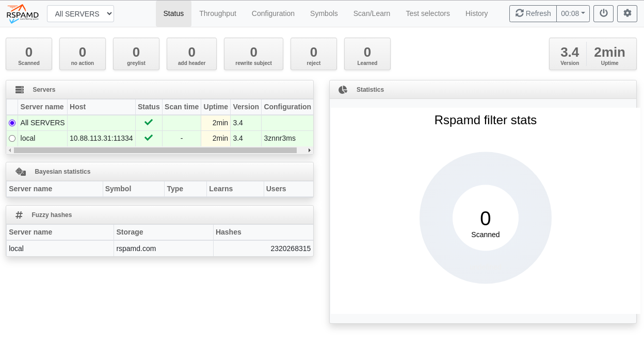Click the power disconnect icon button

603,13
